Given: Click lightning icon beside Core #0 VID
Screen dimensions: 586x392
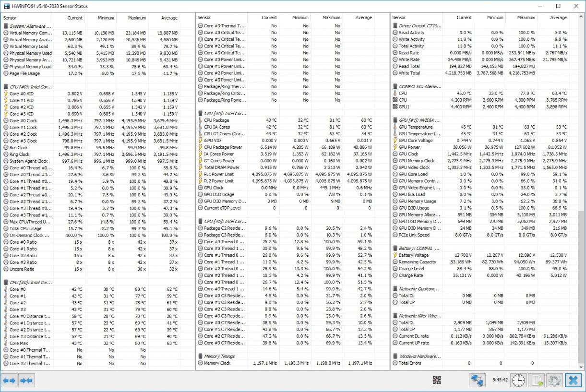Looking at the screenshot, I should tap(6, 94).
